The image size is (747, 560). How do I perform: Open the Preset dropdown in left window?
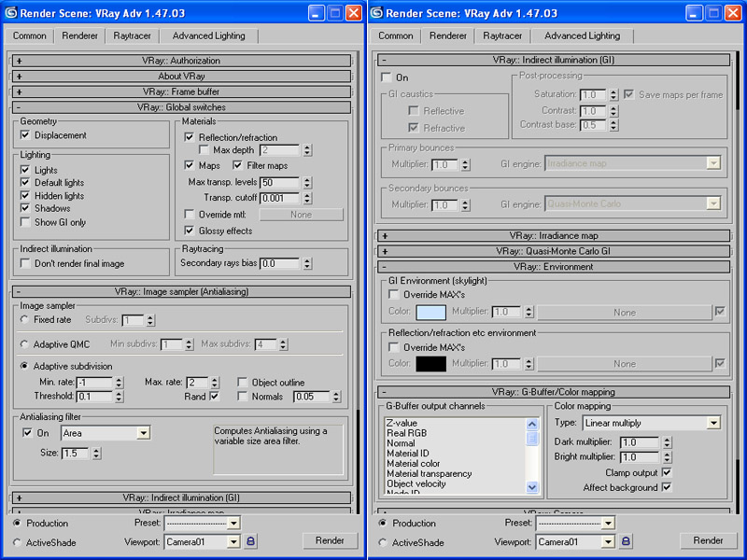[x=233, y=524]
